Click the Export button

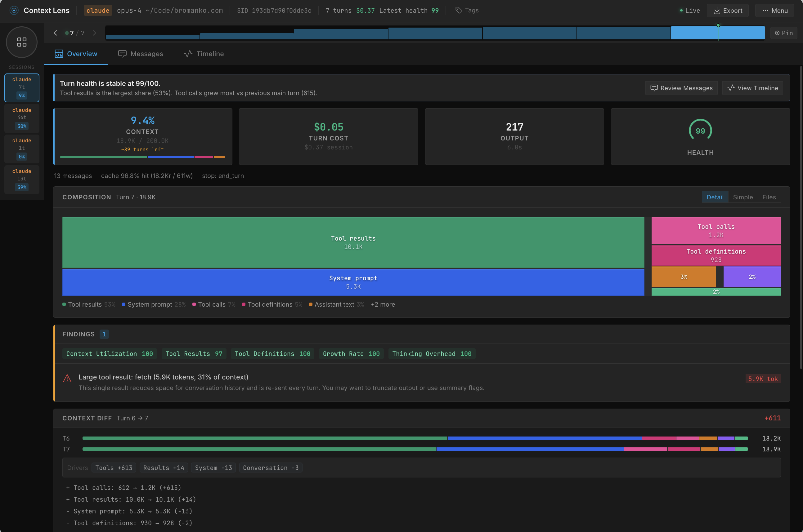click(728, 10)
